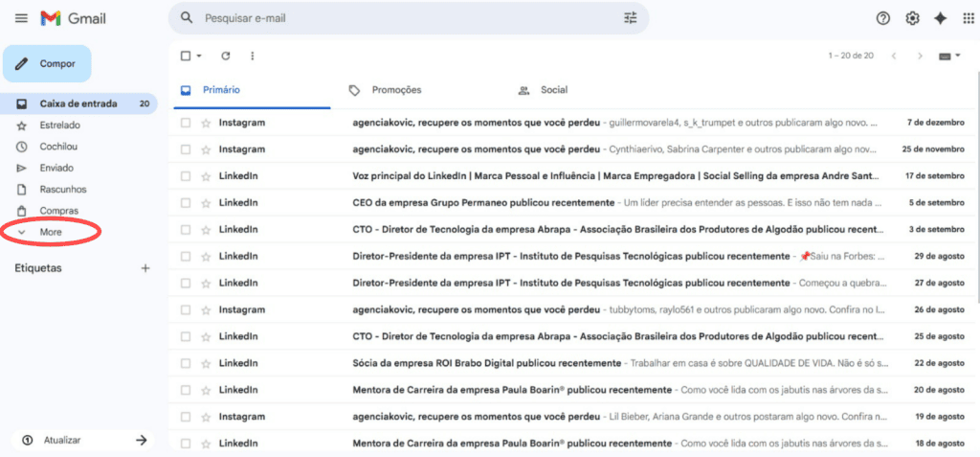Click the Compor button
980x457 pixels.
coord(48,64)
